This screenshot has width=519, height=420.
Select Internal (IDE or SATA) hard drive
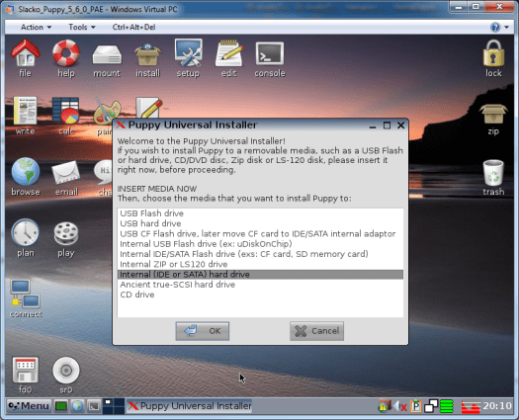pyautogui.click(x=260, y=275)
